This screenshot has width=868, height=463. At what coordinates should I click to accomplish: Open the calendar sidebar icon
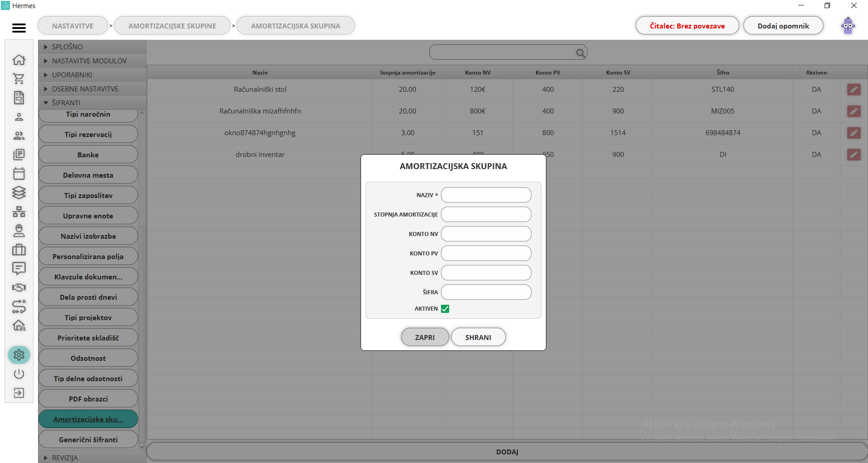coord(19,174)
